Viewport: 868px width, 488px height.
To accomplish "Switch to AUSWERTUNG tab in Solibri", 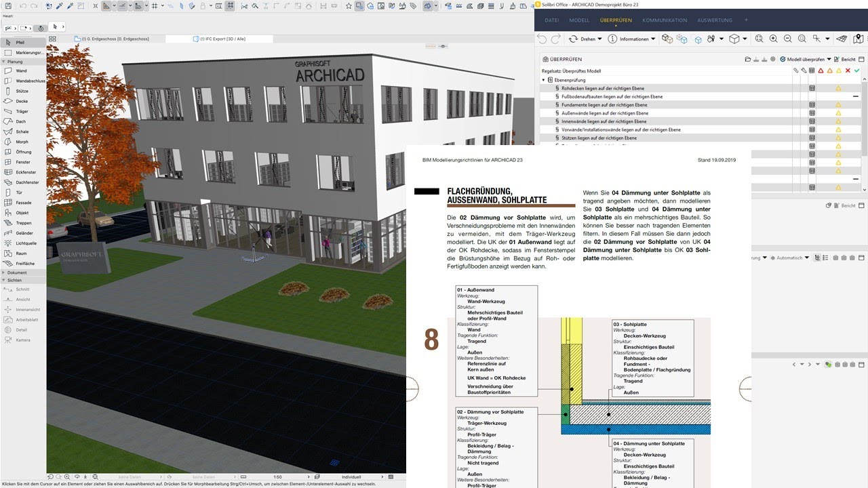I will click(715, 20).
